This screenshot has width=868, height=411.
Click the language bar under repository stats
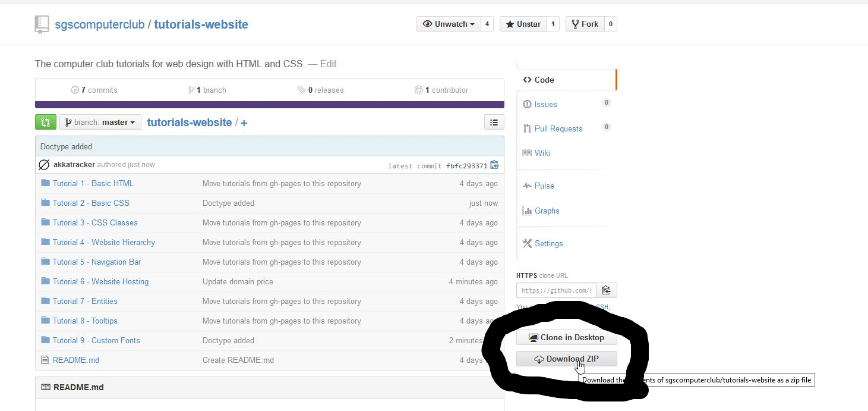tap(270, 105)
